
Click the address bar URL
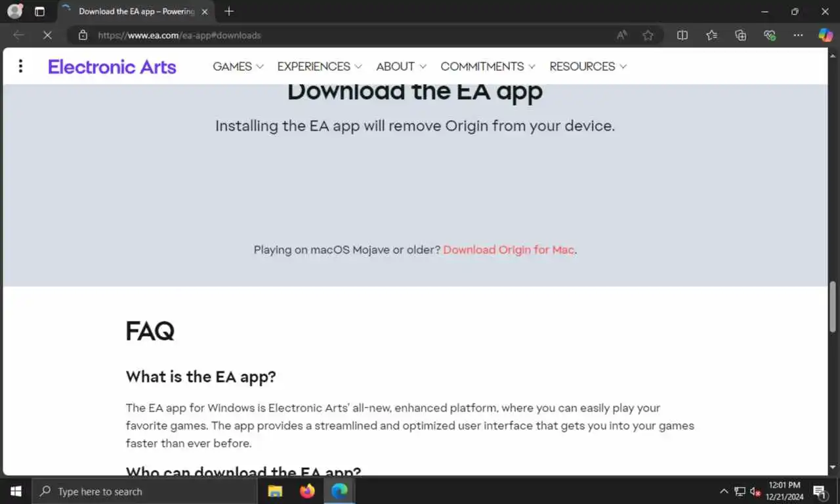(179, 35)
